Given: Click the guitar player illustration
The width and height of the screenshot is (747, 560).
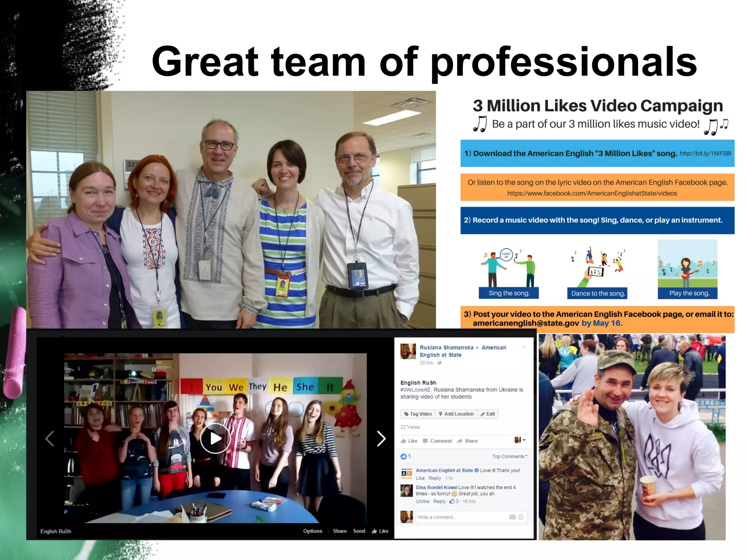Looking at the screenshot, I should [x=688, y=263].
